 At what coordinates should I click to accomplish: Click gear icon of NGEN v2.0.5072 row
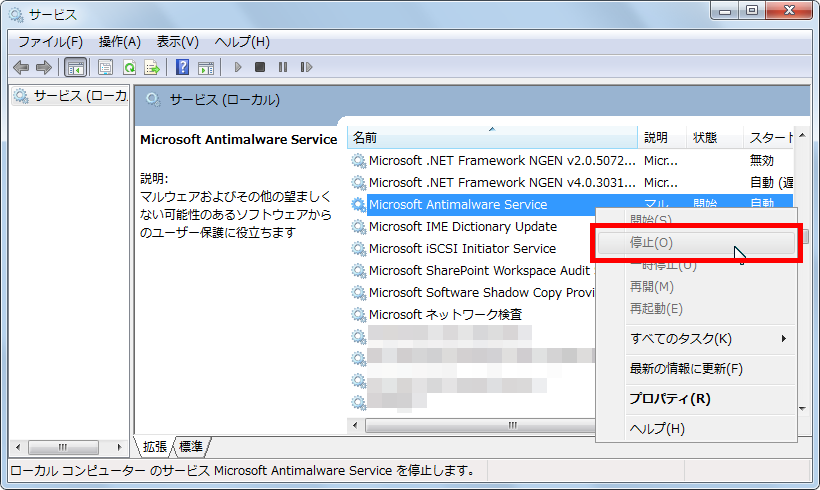(358, 161)
